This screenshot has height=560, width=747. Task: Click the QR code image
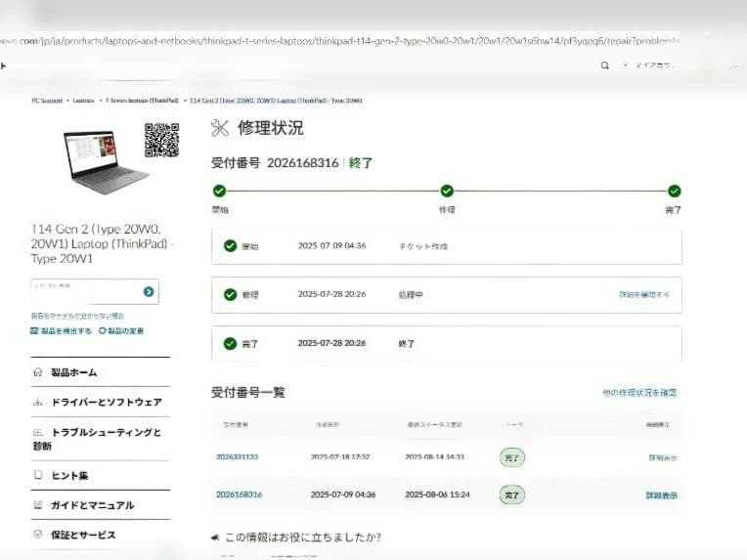[x=162, y=140]
